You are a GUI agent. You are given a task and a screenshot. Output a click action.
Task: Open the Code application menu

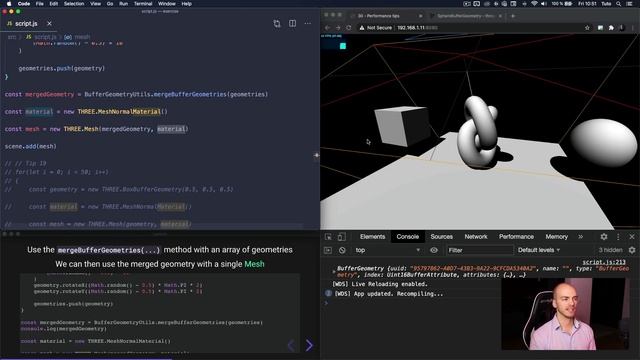tap(24, 4)
